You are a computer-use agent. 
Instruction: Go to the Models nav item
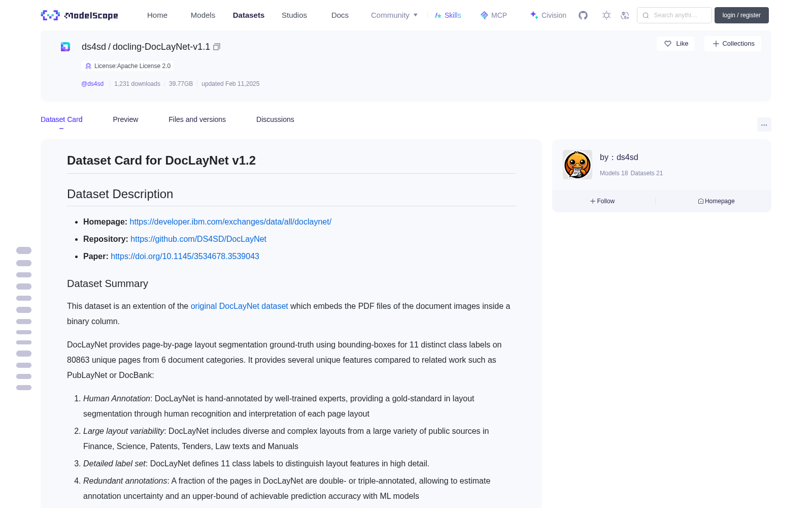tap(203, 15)
